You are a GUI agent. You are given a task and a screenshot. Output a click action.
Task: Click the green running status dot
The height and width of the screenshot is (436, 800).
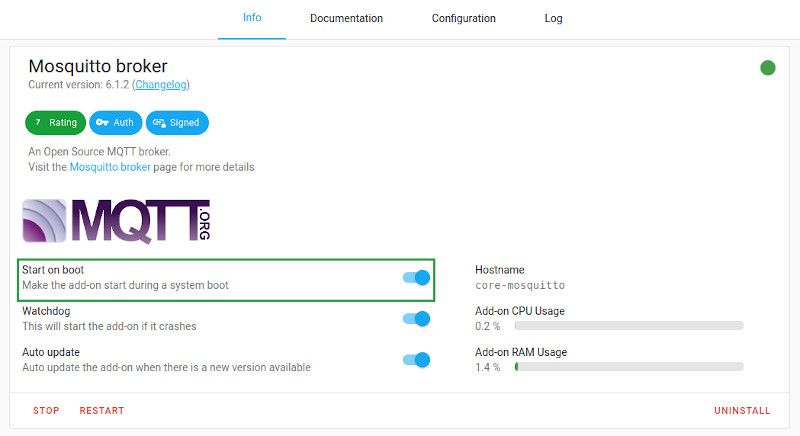[x=767, y=67]
